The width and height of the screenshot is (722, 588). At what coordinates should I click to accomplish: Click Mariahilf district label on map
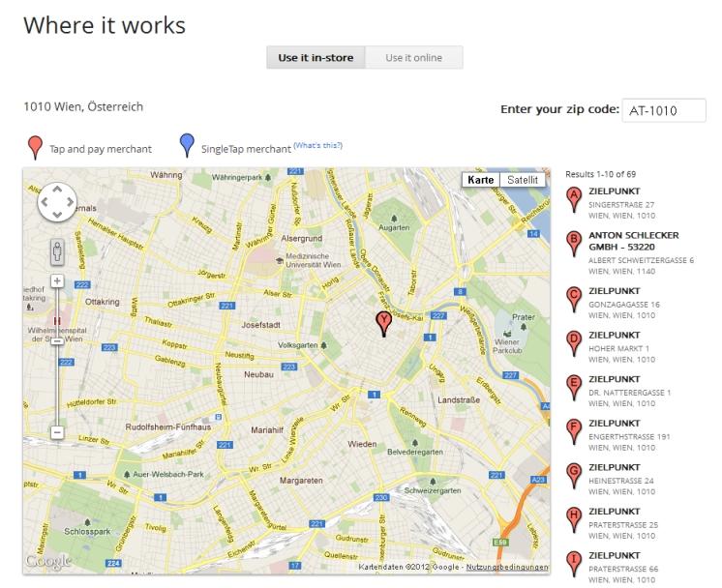pos(267,430)
